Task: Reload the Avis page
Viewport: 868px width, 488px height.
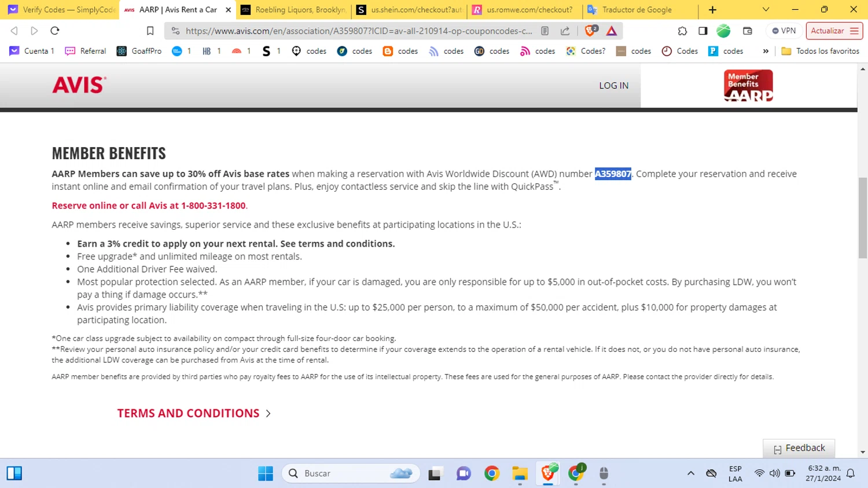Action: coord(55,31)
